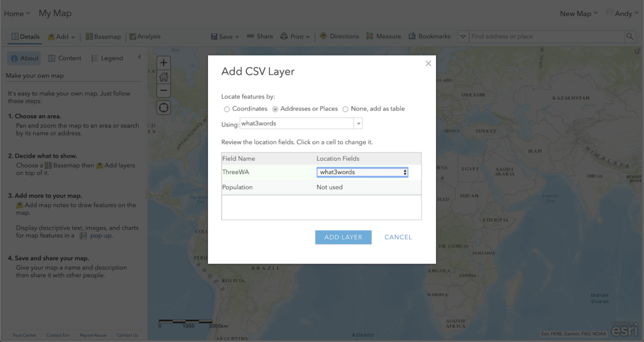This screenshot has width=644, height=342.
Task: Open the Trust Center link
Action: pyautogui.click(x=24, y=335)
